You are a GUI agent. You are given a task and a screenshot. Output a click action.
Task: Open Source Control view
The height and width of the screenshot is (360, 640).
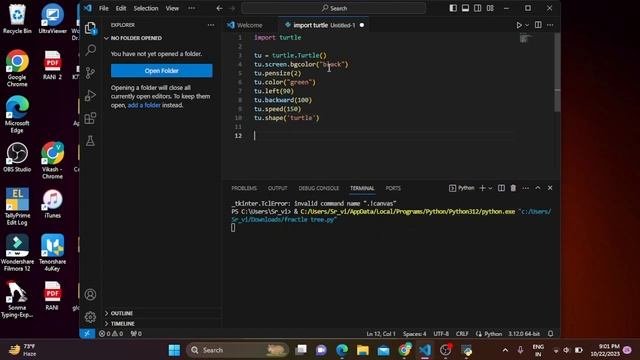click(90, 73)
